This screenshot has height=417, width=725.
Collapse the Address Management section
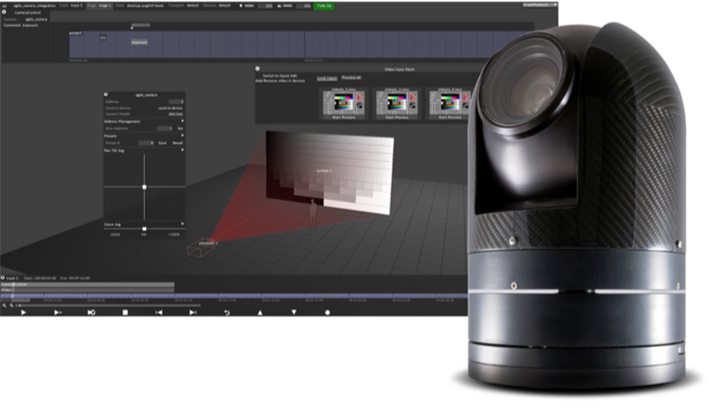[182, 121]
